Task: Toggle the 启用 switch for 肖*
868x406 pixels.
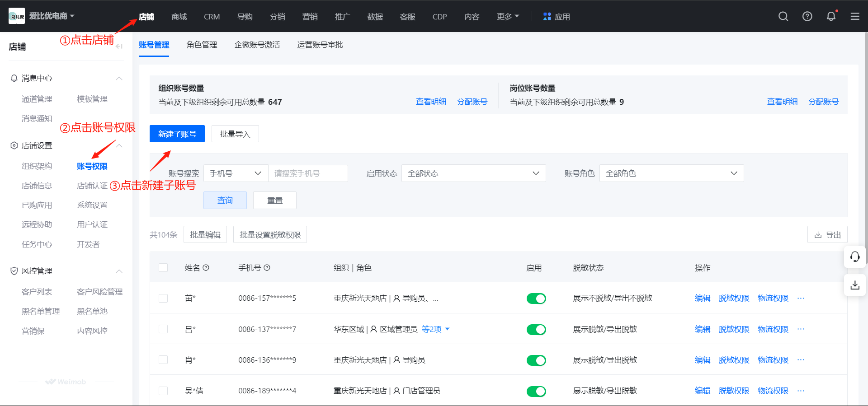Action: coord(536,360)
